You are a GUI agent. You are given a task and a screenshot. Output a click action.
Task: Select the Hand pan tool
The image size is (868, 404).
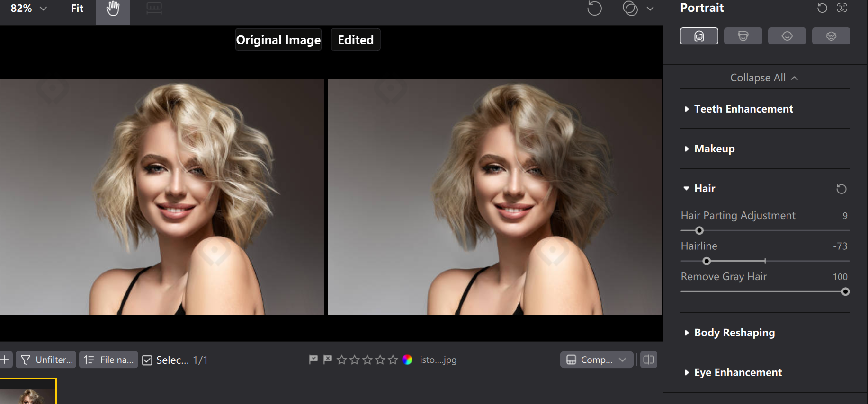tap(113, 9)
